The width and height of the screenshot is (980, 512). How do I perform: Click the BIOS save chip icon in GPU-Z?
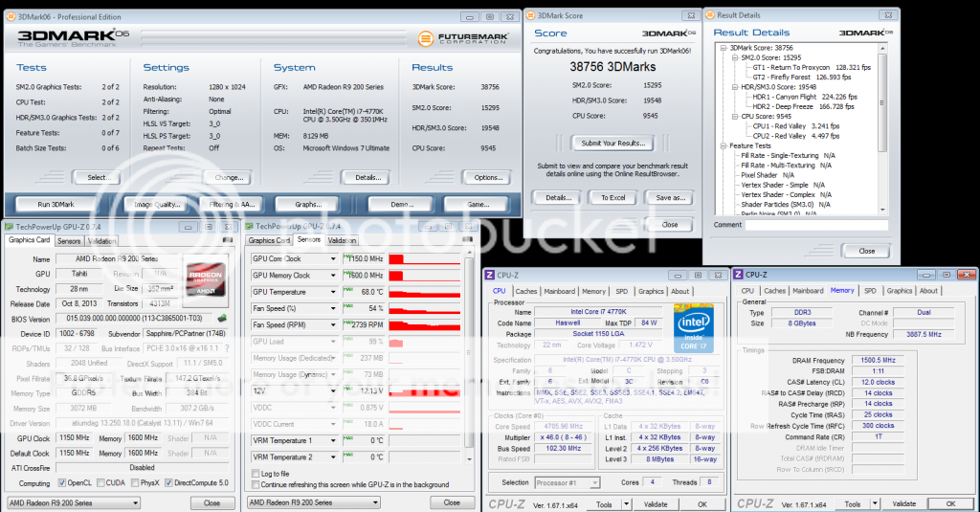pyautogui.click(x=222, y=319)
